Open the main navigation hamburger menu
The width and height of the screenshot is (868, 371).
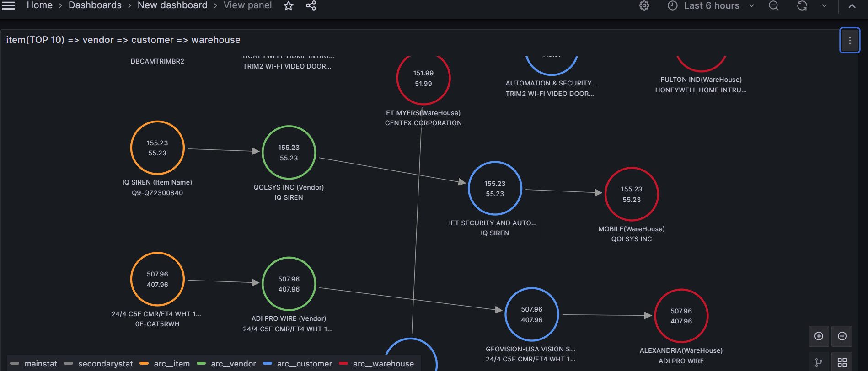[9, 5]
